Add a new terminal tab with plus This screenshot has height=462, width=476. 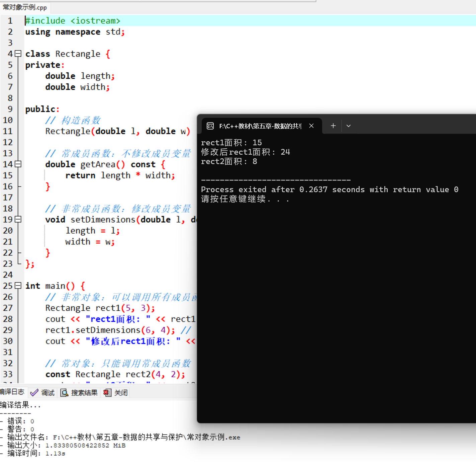click(x=333, y=126)
